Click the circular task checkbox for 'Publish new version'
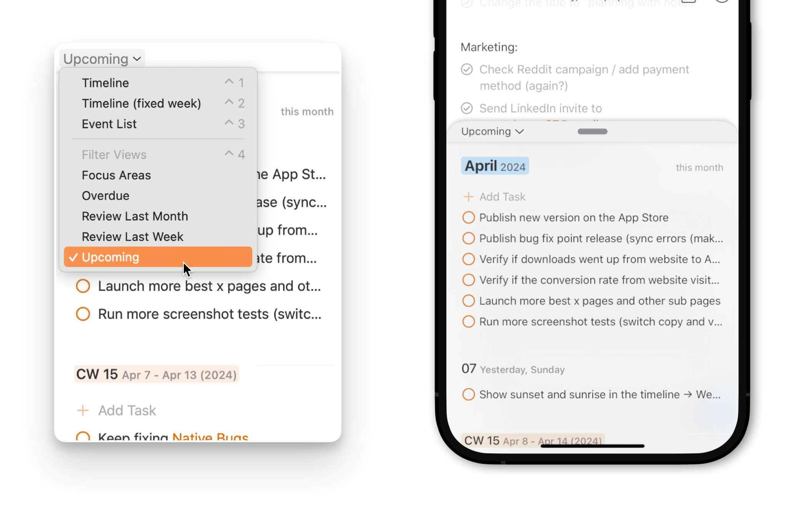Viewport: 812px width, 514px height. [468, 217]
